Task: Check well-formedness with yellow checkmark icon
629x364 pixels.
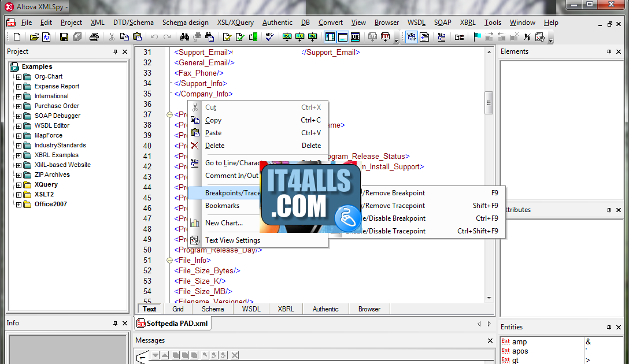Action: coord(227,37)
